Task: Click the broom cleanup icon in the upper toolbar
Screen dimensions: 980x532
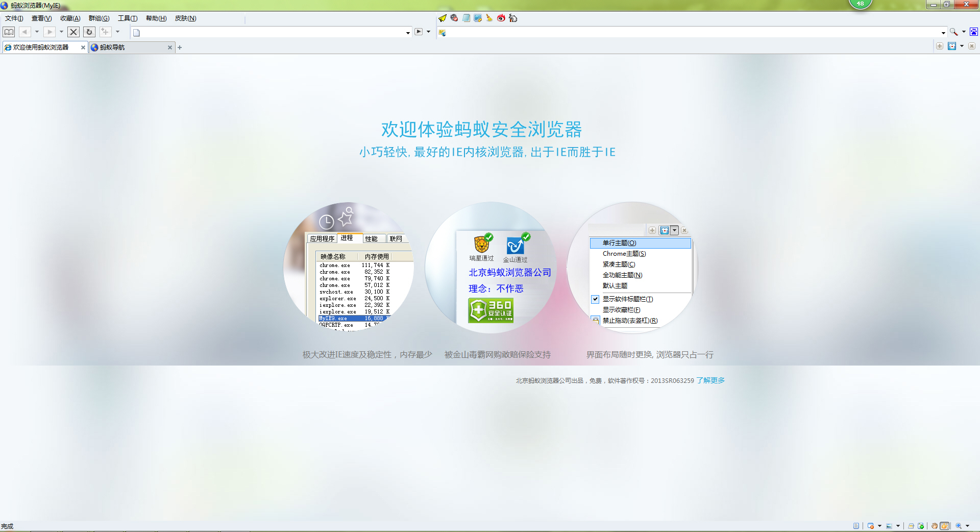Action: (489, 18)
